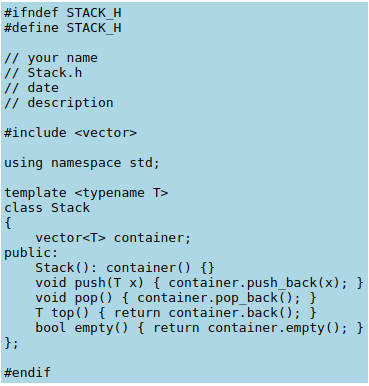Click the 'public:' access specifier
This screenshot has width=369, height=386.
pyautogui.click(x=31, y=253)
